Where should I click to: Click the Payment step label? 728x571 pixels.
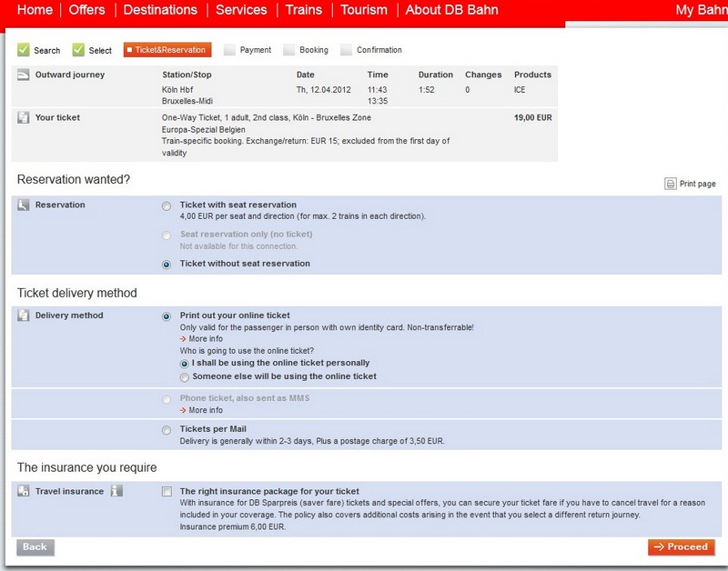click(256, 50)
